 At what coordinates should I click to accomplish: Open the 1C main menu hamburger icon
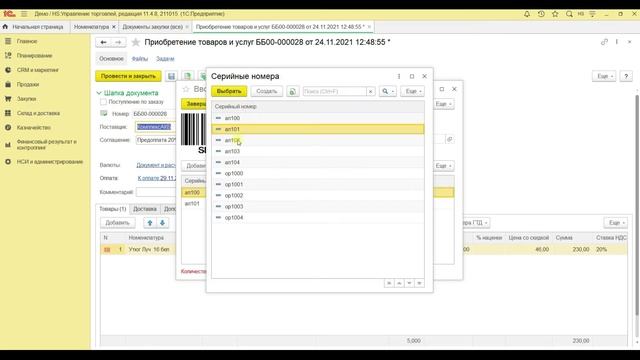[x=24, y=14]
